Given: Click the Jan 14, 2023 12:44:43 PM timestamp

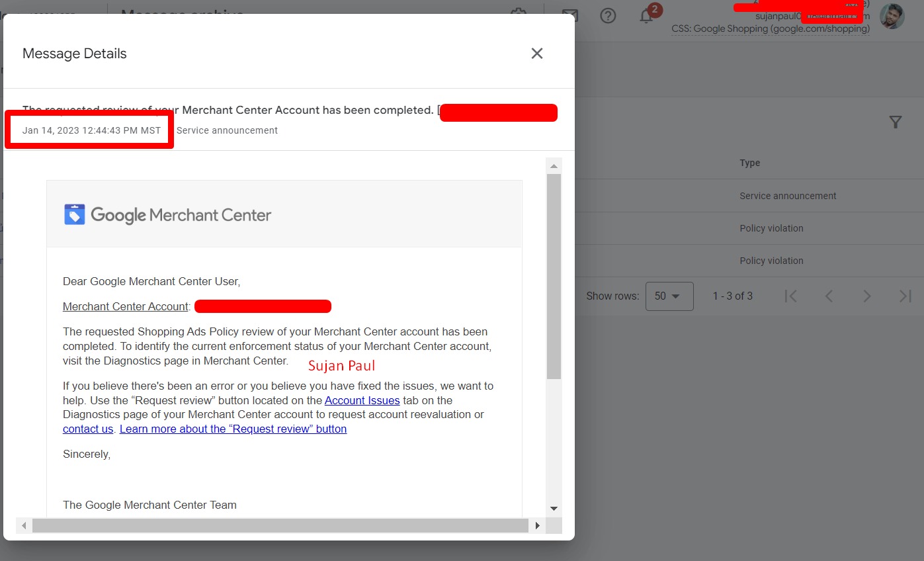Looking at the screenshot, I should [x=92, y=130].
